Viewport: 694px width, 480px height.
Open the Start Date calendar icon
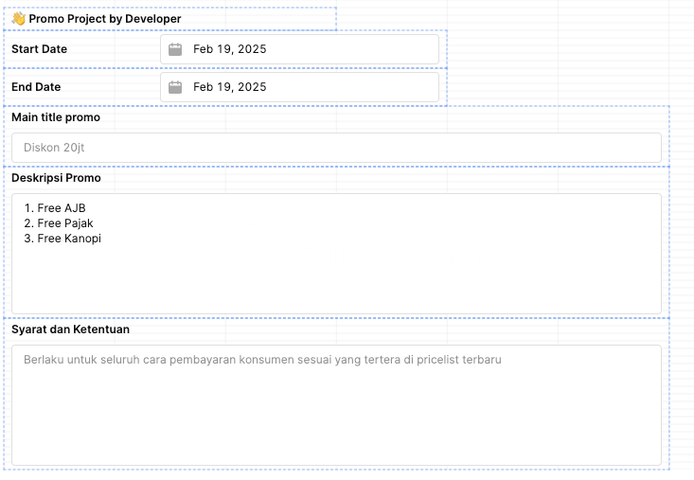(x=175, y=49)
